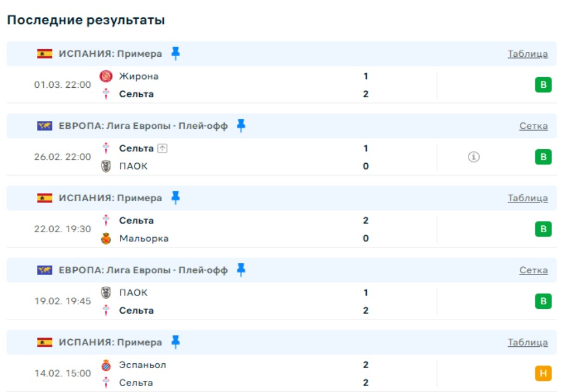This screenshot has height=392, width=565.
Task: Click the orange draw badge for Эспаньол–Сельта
Action: coord(543,373)
